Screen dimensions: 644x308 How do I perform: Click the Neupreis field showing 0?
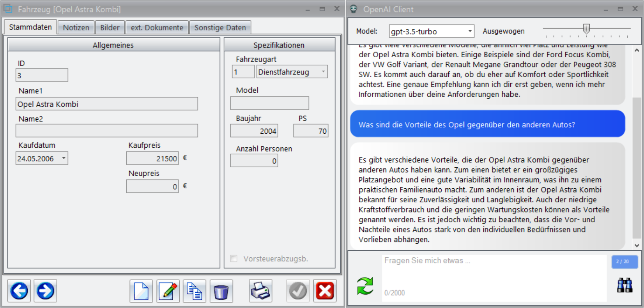tap(152, 186)
